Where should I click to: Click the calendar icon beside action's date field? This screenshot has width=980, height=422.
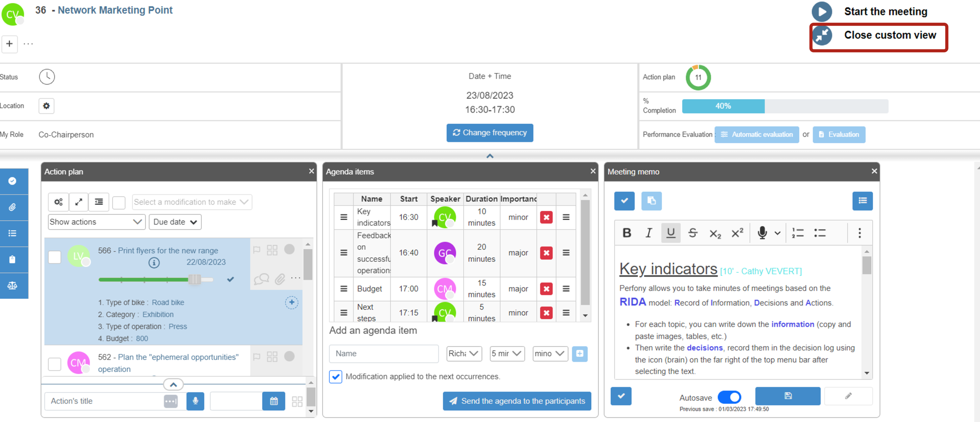274,401
